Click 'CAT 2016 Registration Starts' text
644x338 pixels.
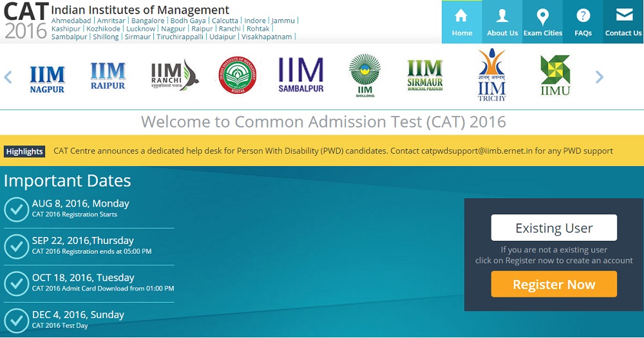74,214
